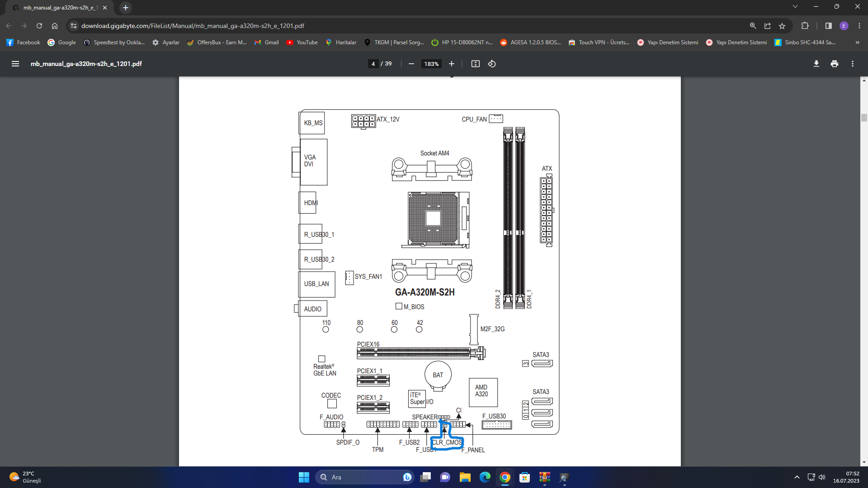Viewport: 868px width, 488px height.
Task: Bookmark this page with the star
Action: [x=782, y=26]
